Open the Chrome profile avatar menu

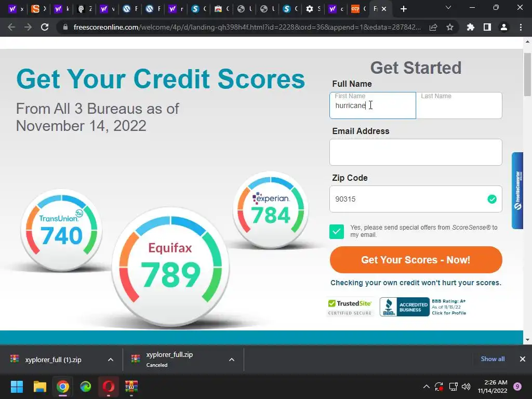coord(504,27)
